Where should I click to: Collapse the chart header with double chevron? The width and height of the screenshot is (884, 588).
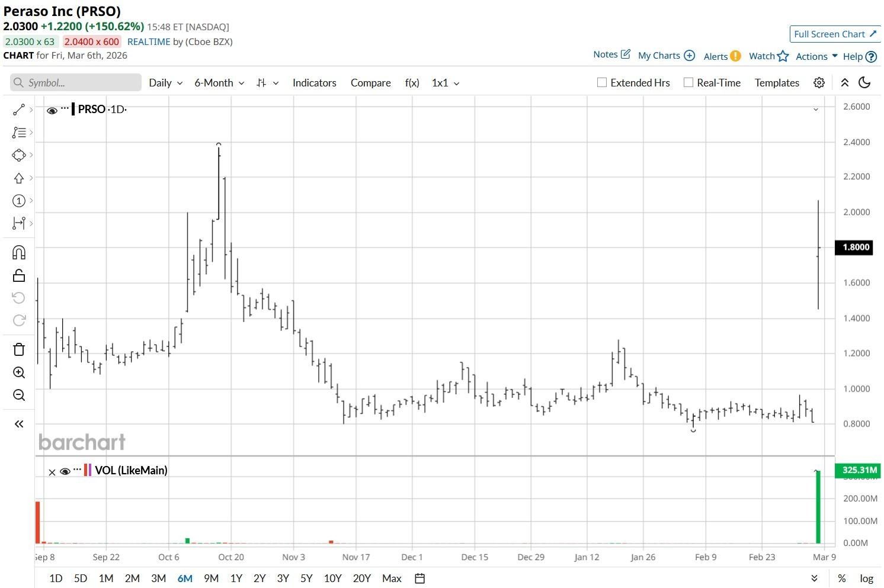[845, 83]
